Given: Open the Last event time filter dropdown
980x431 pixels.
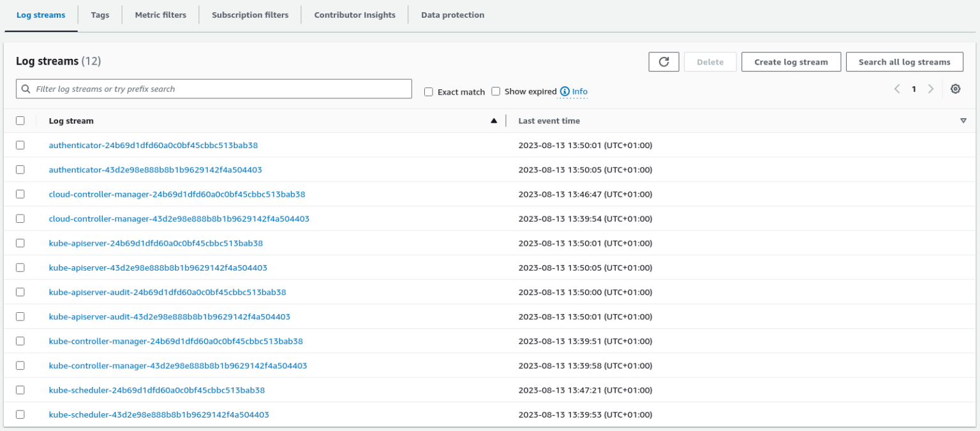Looking at the screenshot, I should pos(963,120).
